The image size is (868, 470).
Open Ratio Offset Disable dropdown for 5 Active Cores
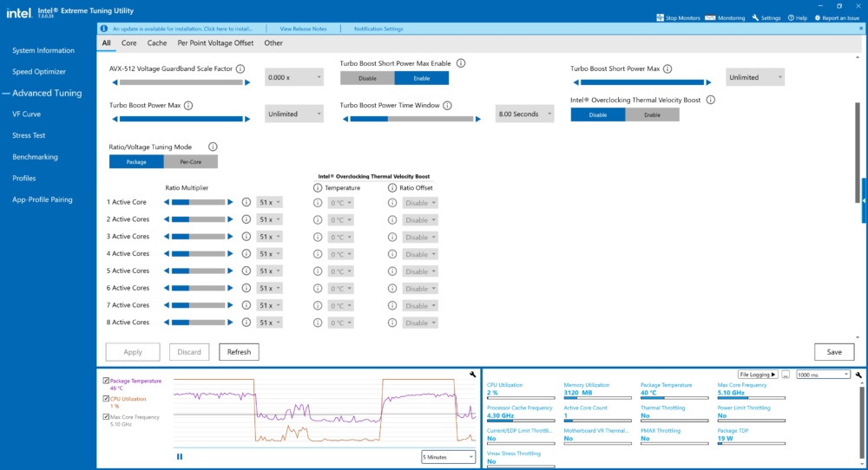pyautogui.click(x=420, y=271)
